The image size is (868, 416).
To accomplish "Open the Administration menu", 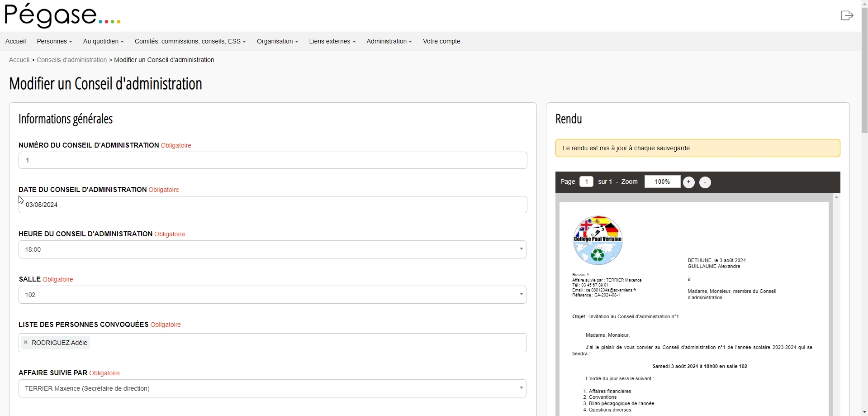I will tap(389, 41).
